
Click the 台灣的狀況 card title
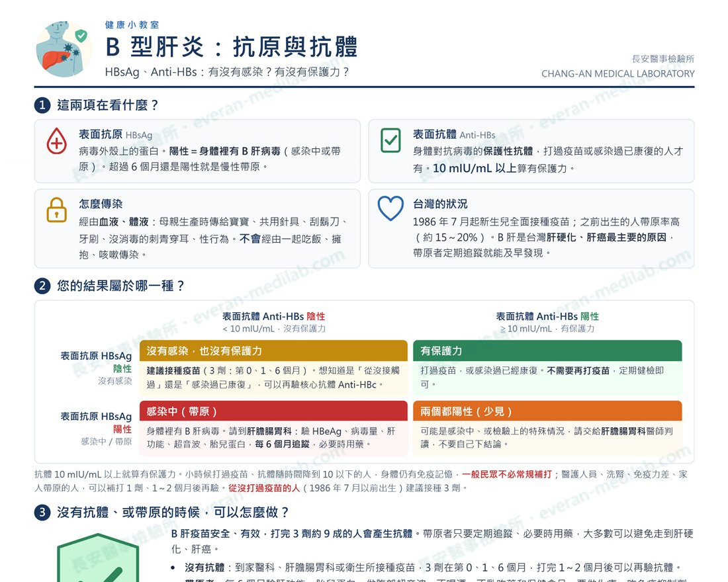(x=440, y=204)
